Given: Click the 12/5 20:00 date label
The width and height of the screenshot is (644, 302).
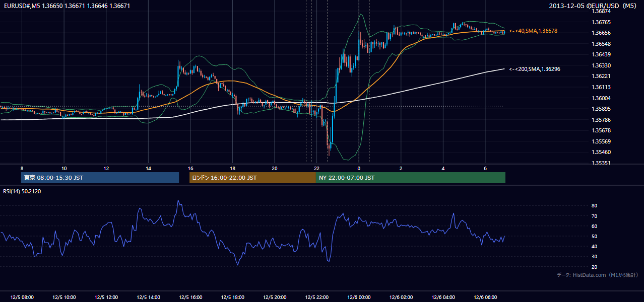Looking at the screenshot, I should click(275, 297).
